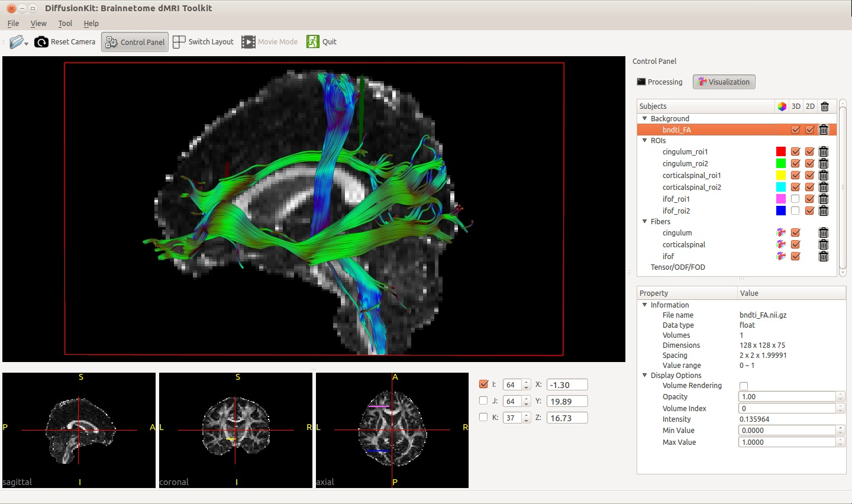Open color settings icon for cingulum fiber

781,233
